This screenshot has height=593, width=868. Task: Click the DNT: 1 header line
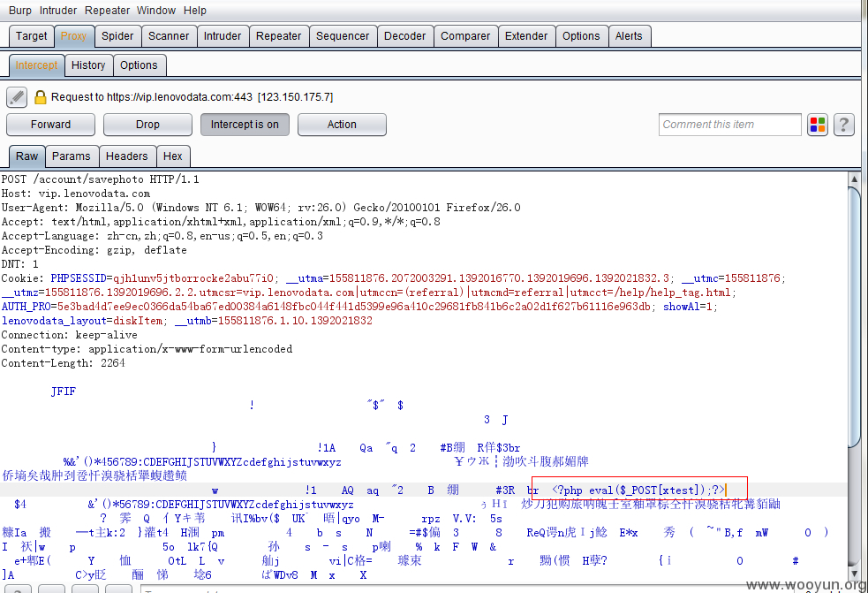pos(20,264)
